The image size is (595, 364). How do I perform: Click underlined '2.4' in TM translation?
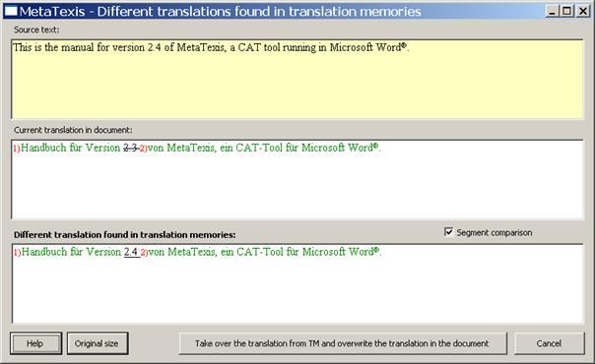click(131, 252)
